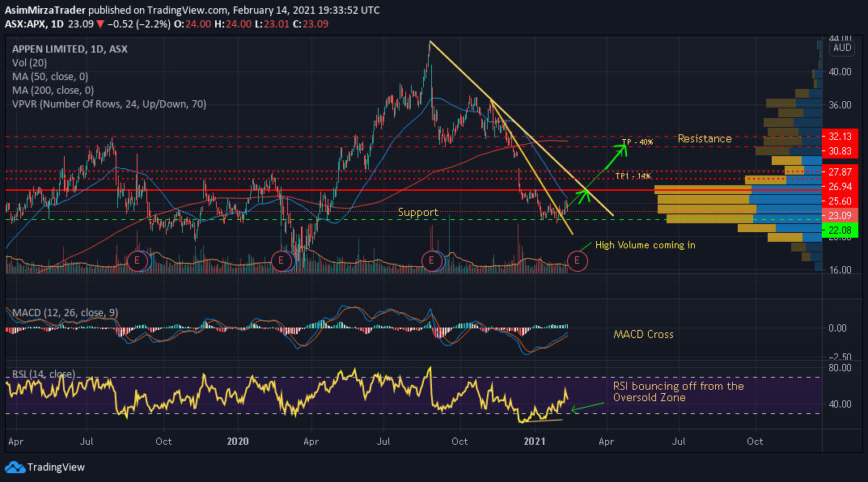This screenshot has width=868, height=482.
Task: Click the 16.00 price axis label
Action: pyautogui.click(x=840, y=269)
